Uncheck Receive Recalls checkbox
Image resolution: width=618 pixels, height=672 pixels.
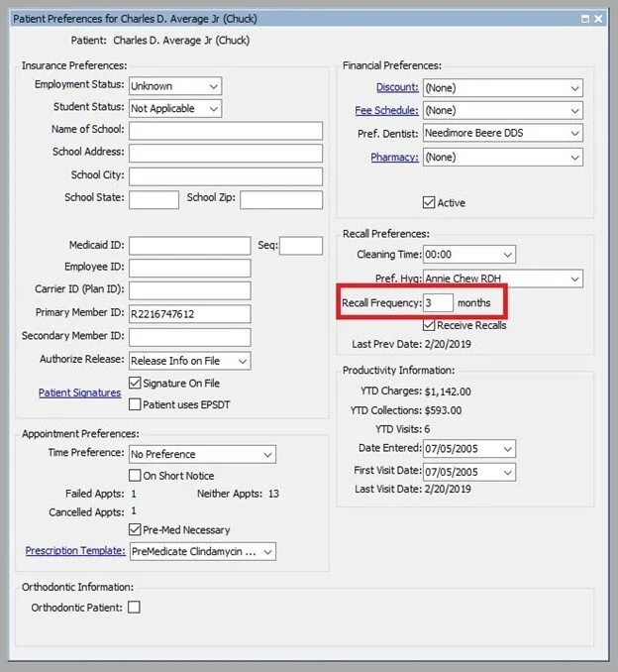coord(429,325)
